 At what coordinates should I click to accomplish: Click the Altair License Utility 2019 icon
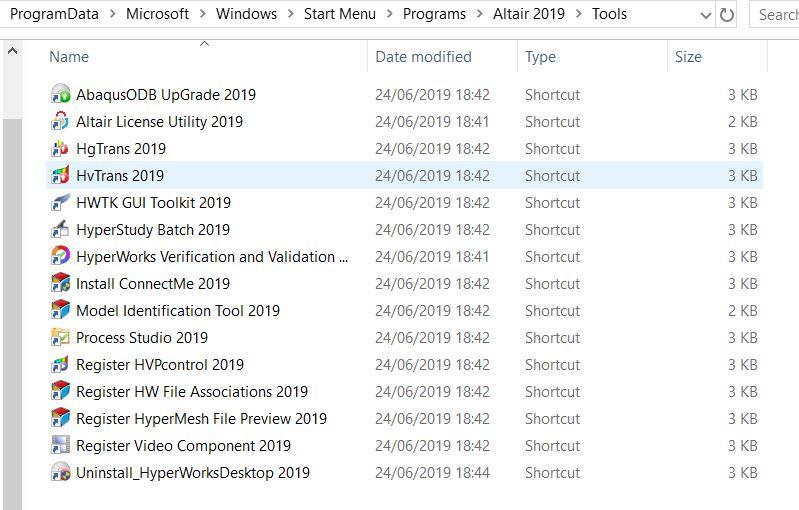coord(60,122)
